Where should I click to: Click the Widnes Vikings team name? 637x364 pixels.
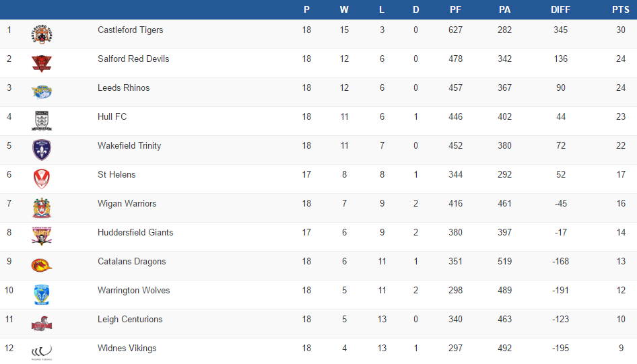tap(127, 348)
